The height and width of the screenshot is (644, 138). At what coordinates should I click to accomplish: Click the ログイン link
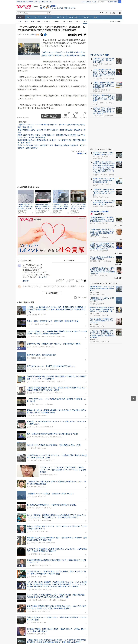(42, 8)
